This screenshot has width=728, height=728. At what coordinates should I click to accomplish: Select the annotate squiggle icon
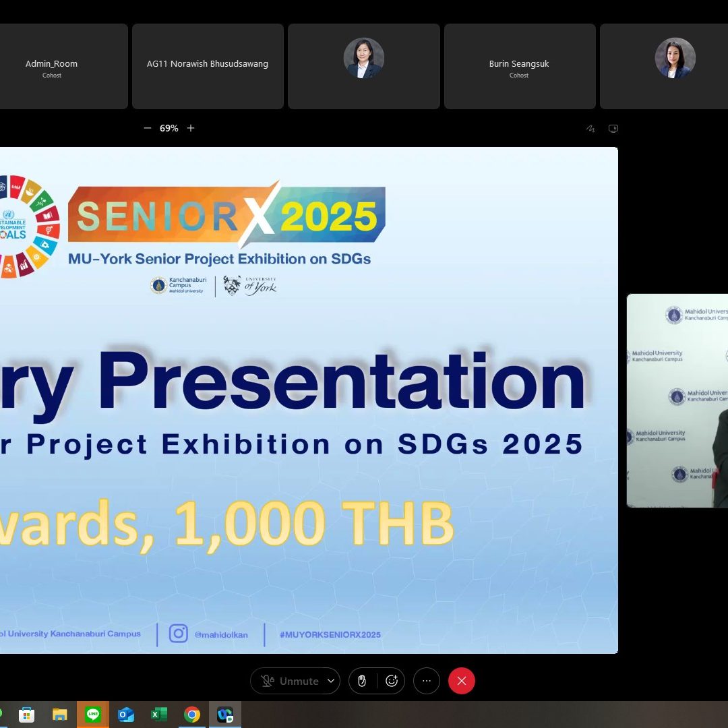pos(591,129)
